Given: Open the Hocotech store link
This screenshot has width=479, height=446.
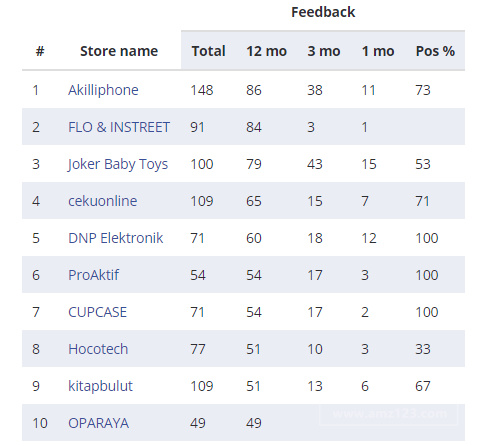Looking at the screenshot, I should pyautogui.click(x=98, y=349).
